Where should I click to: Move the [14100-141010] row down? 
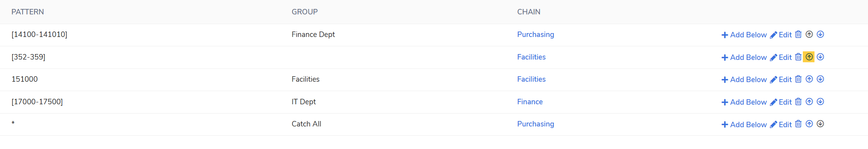[x=820, y=35]
